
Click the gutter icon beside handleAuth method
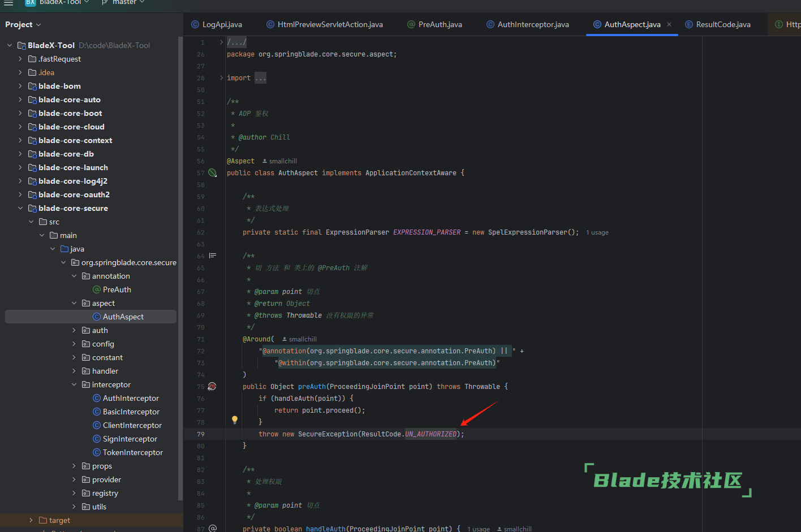point(213,529)
